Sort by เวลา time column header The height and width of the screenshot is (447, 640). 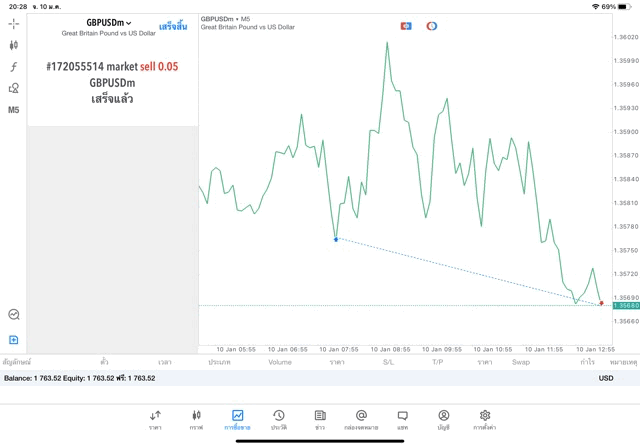pyautogui.click(x=165, y=362)
